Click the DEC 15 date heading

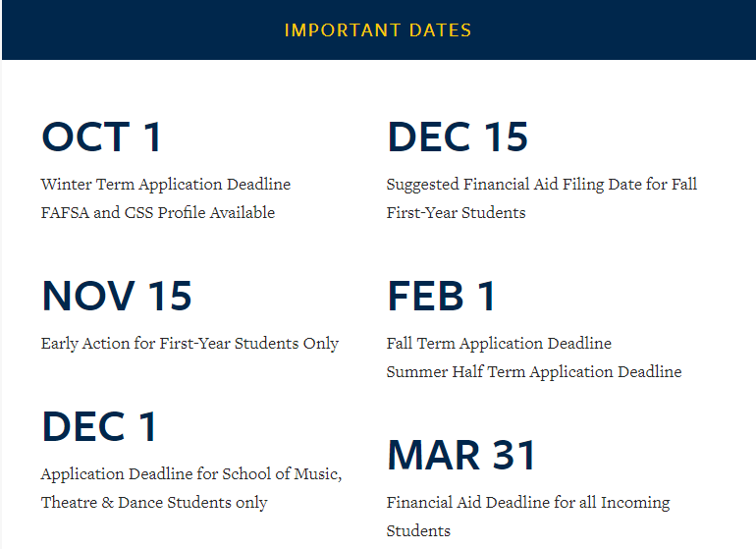point(458,137)
